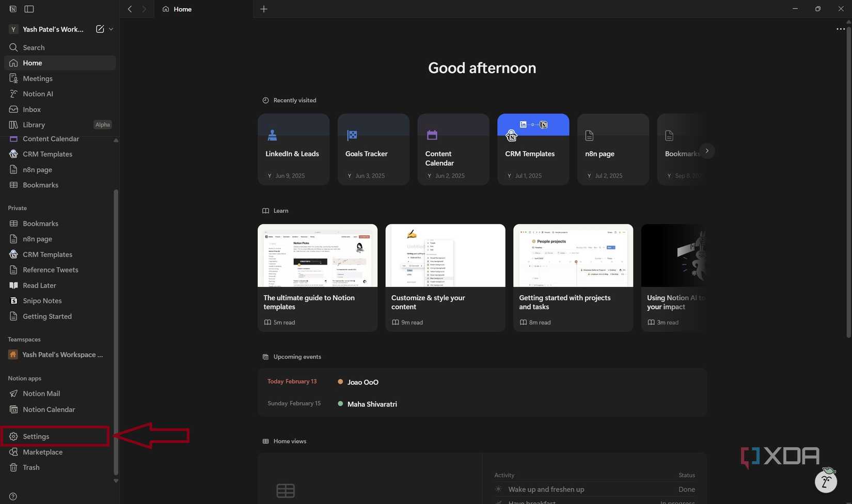
Task: Select the Home tab
Action: (x=182, y=9)
